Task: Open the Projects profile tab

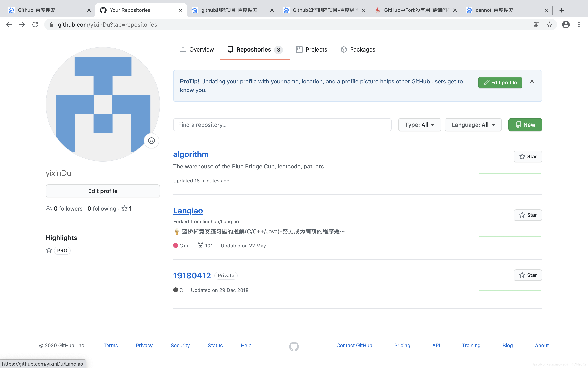Action: (x=312, y=49)
